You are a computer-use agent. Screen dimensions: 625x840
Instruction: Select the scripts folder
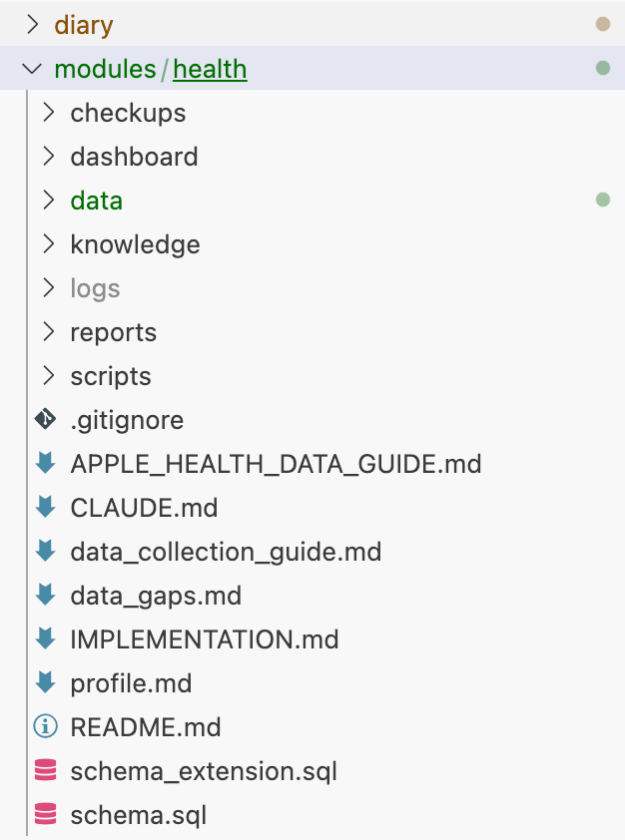[x=111, y=376]
